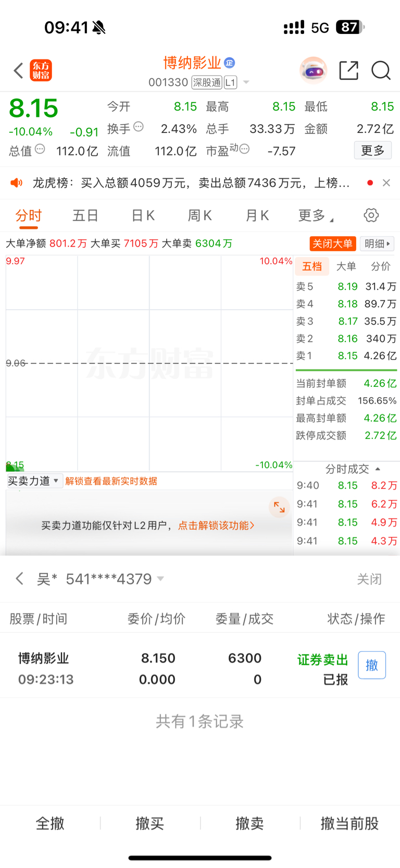The image size is (400, 868).
Task: Dismiss the 龙虎榜 notice with X
Action: click(386, 182)
